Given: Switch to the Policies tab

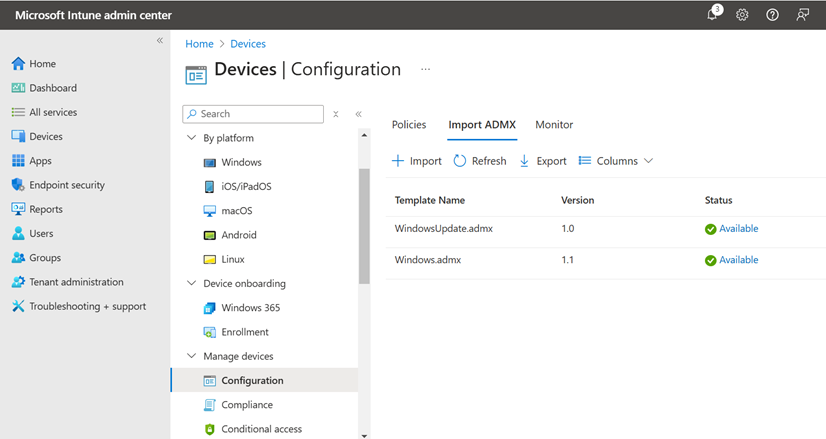Looking at the screenshot, I should 409,125.
